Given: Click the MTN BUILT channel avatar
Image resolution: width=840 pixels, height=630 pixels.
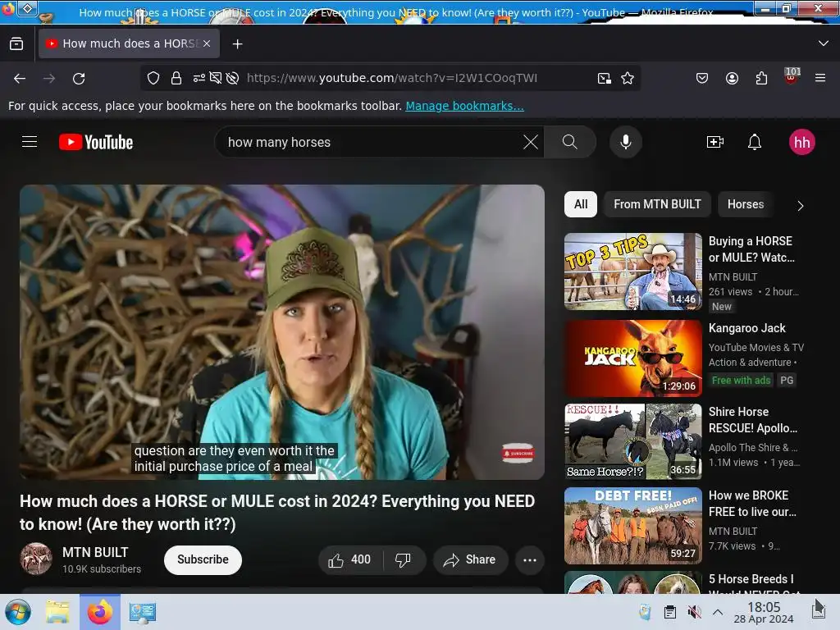Looking at the screenshot, I should click(x=36, y=559).
